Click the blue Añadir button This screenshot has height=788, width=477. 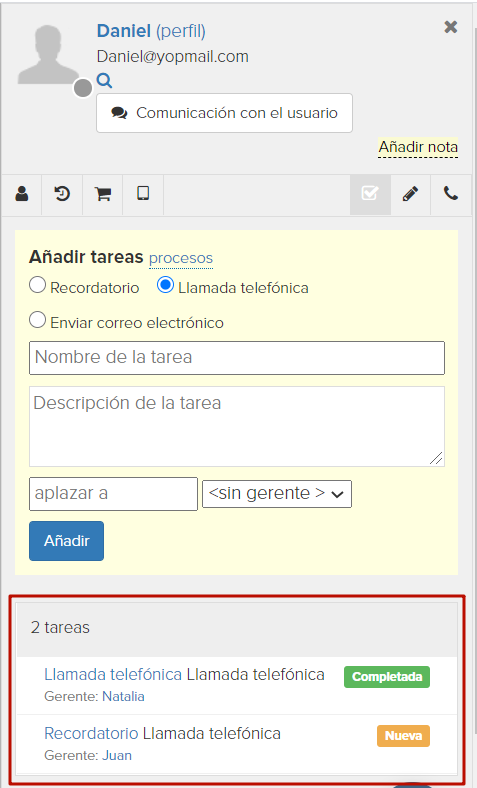click(x=66, y=541)
